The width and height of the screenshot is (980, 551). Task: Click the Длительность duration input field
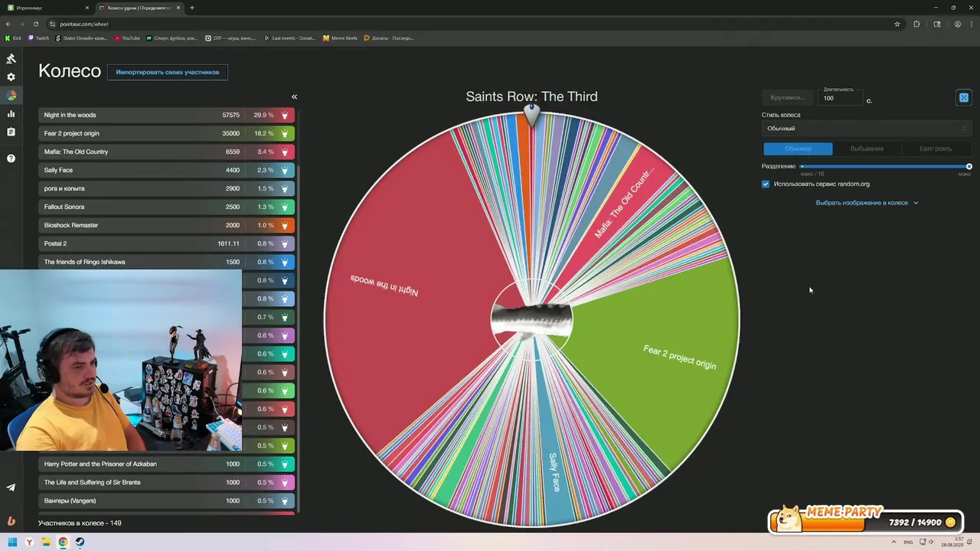(840, 98)
